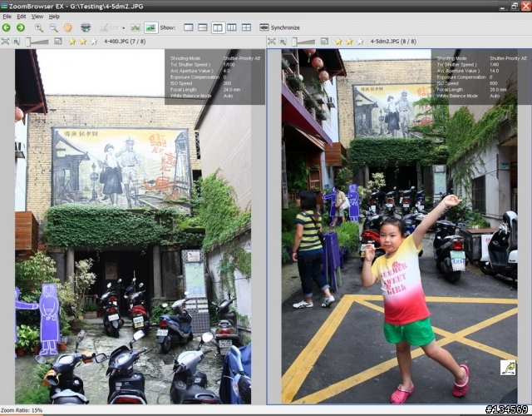Viewport: 532px width, 416px height.
Task: Open the Edit tool dropdown arrow
Action: (x=124, y=27)
